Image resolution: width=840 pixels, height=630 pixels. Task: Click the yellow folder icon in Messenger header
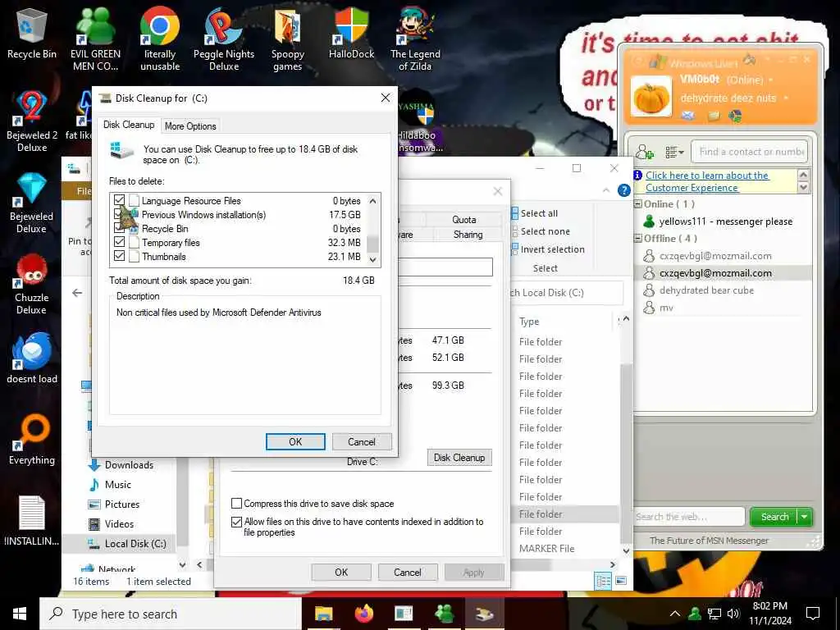click(714, 115)
